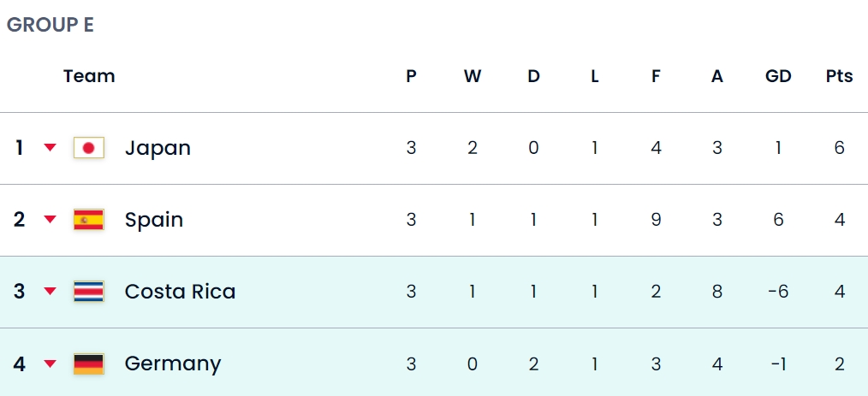Open the Germany team link
The image size is (868, 396).
(x=173, y=364)
